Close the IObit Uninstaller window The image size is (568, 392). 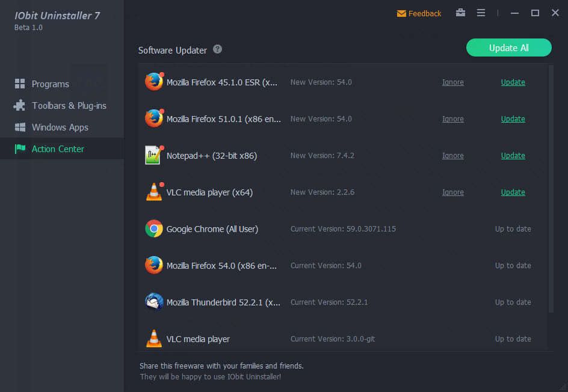(555, 13)
